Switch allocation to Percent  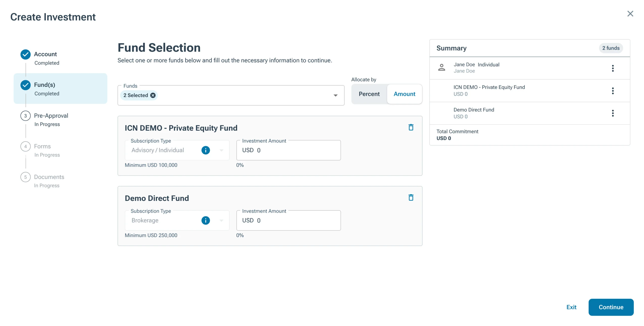(369, 94)
